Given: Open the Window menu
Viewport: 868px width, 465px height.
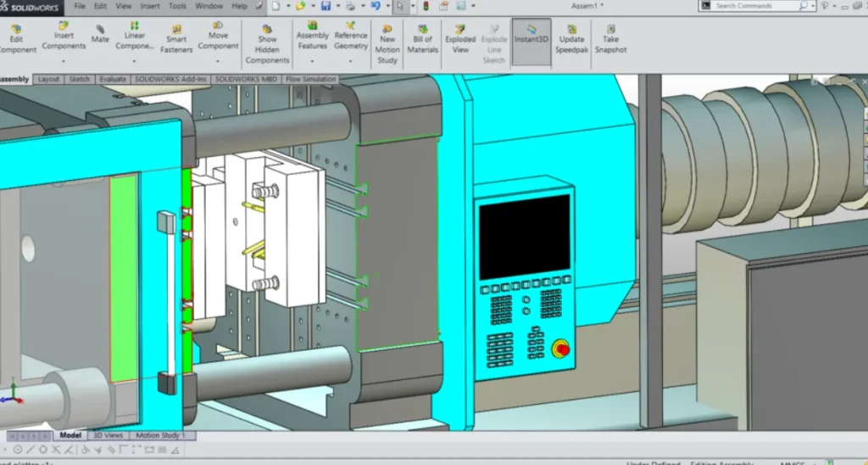Looking at the screenshot, I should tap(209, 6).
